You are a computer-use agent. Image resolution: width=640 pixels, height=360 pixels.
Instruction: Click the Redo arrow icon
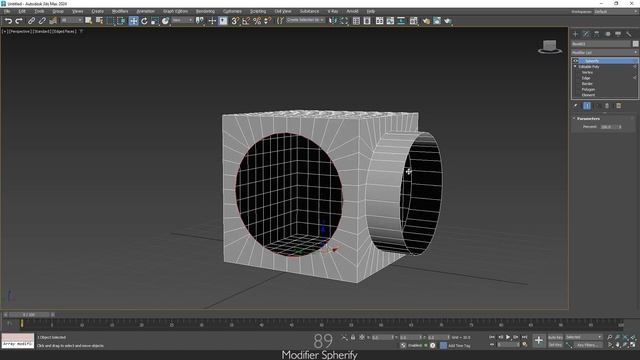[x=19, y=21]
